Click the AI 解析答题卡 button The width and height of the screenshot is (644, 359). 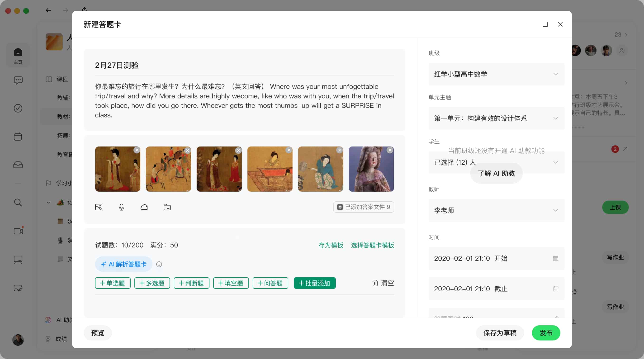tap(123, 264)
